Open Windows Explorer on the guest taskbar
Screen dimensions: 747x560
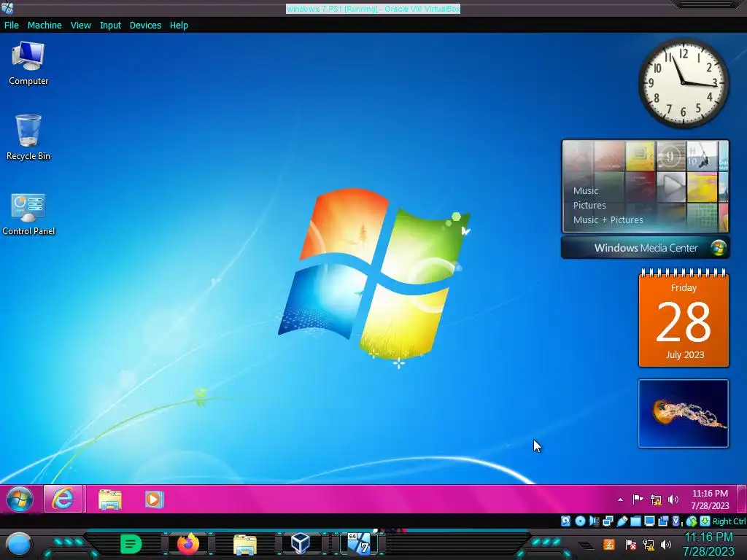pyautogui.click(x=110, y=499)
